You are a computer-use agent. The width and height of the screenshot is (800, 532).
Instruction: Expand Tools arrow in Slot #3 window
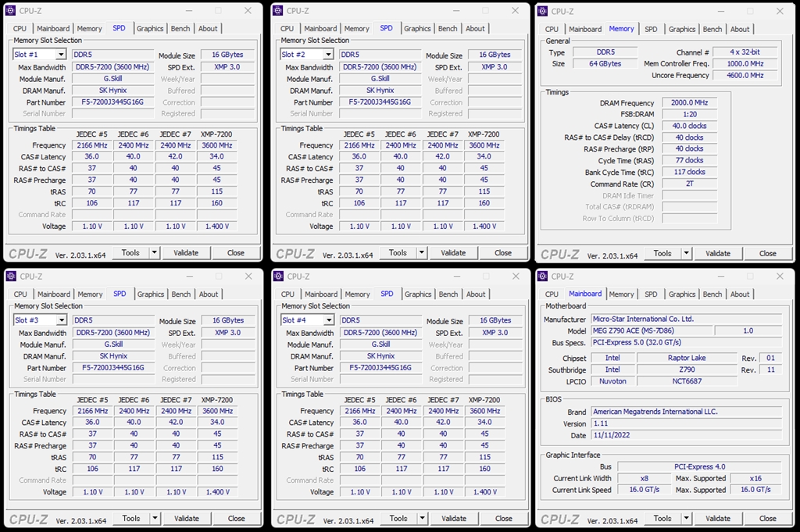coord(155,518)
